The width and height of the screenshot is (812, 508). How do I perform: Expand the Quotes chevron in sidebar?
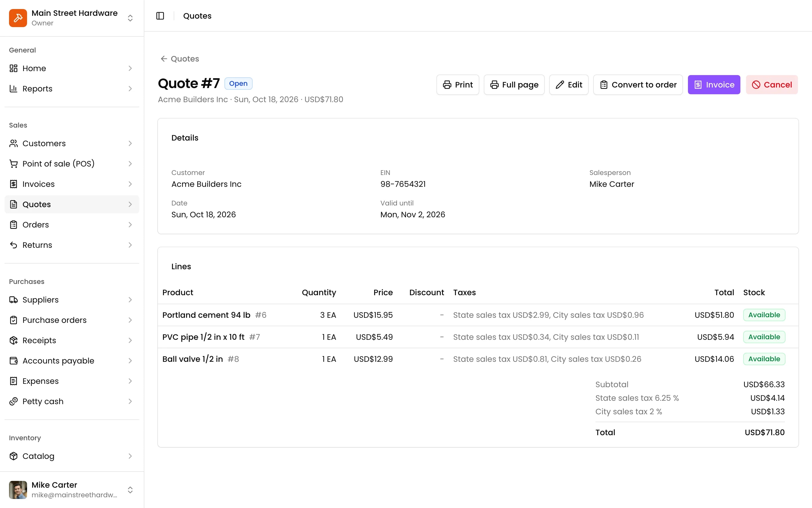tap(130, 204)
